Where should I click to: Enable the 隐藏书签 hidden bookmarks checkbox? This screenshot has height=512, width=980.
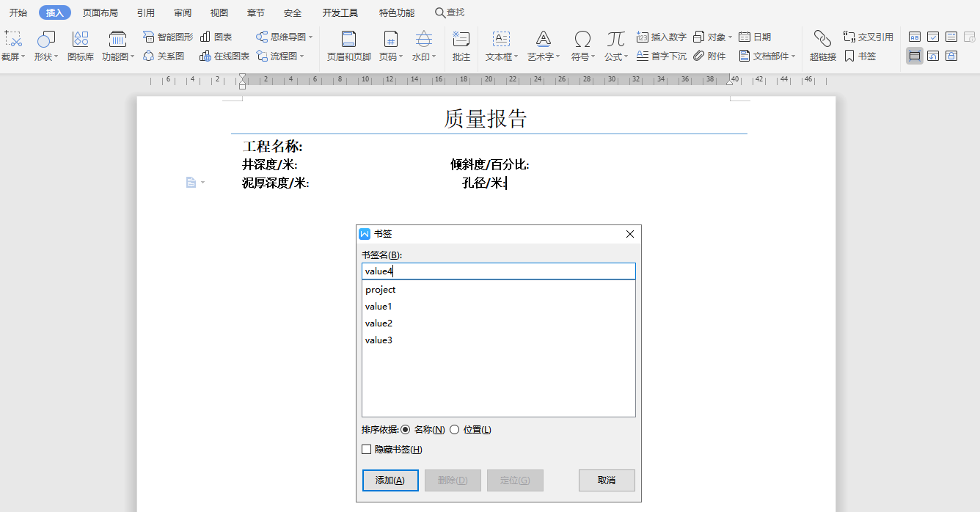(366, 449)
